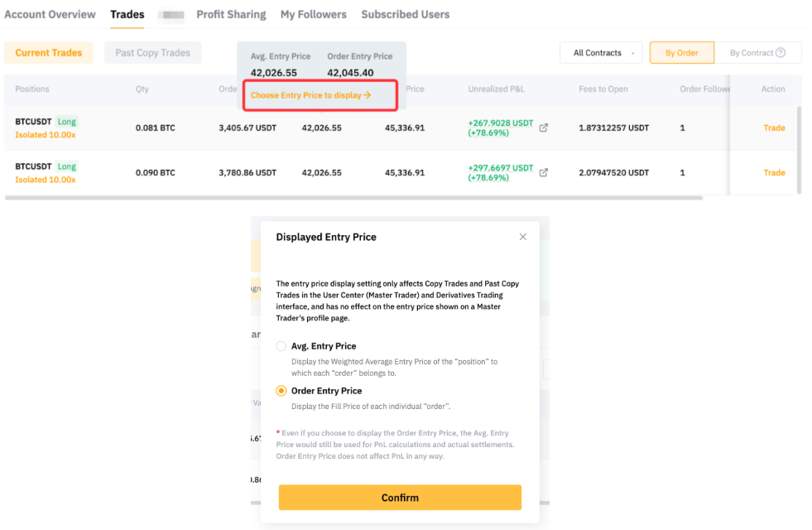Screen dimensions: 812x530
Task: Open the Subscribed Users tab
Action: [x=406, y=14]
